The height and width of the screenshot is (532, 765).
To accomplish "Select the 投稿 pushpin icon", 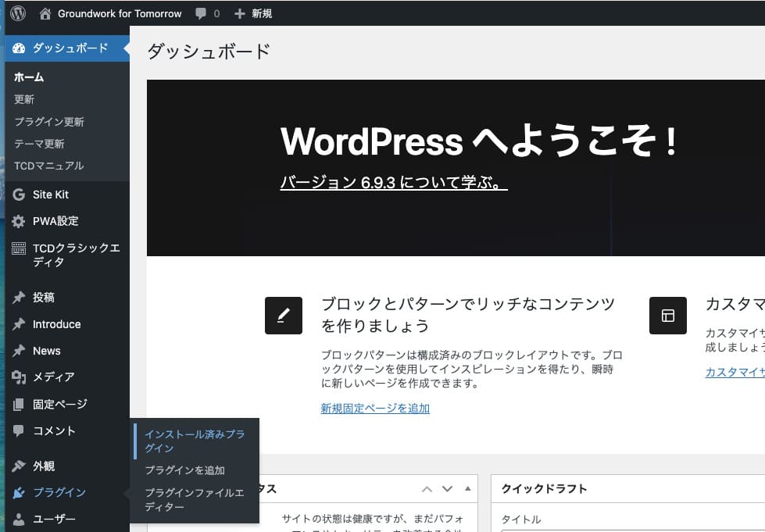I will pyautogui.click(x=18, y=297).
